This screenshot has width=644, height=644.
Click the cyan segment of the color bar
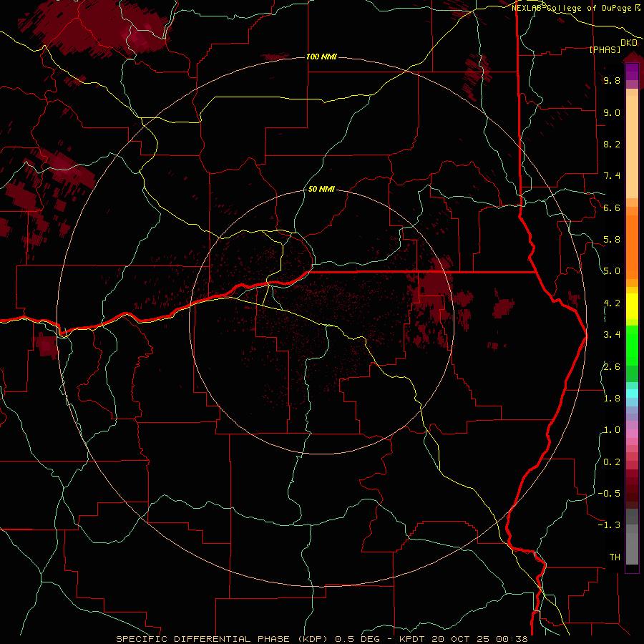[x=632, y=394]
